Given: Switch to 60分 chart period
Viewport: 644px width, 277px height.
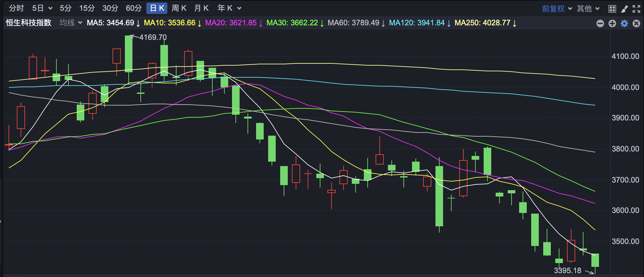Looking at the screenshot, I should pos(133,8).
